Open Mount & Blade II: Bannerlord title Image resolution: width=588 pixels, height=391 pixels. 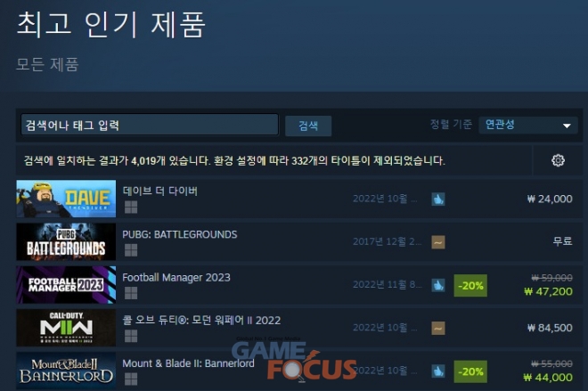coord(188,363)
